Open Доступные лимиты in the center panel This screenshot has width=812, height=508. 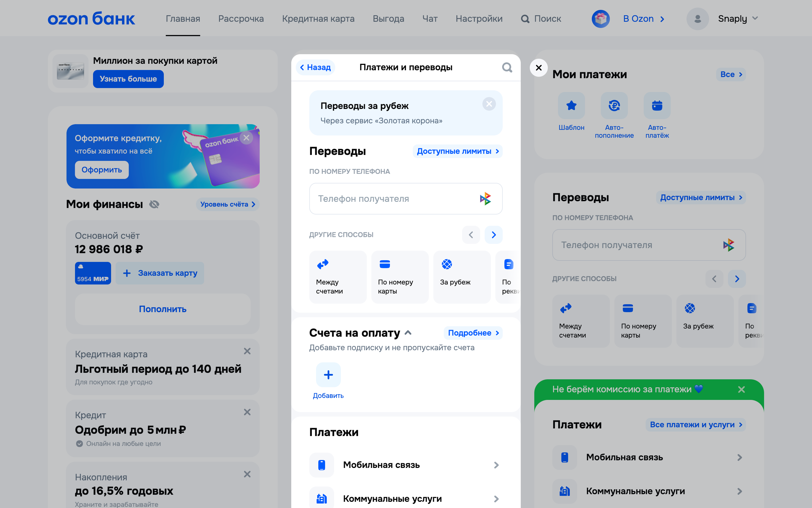pyautogui.click(x=457, y=152)
